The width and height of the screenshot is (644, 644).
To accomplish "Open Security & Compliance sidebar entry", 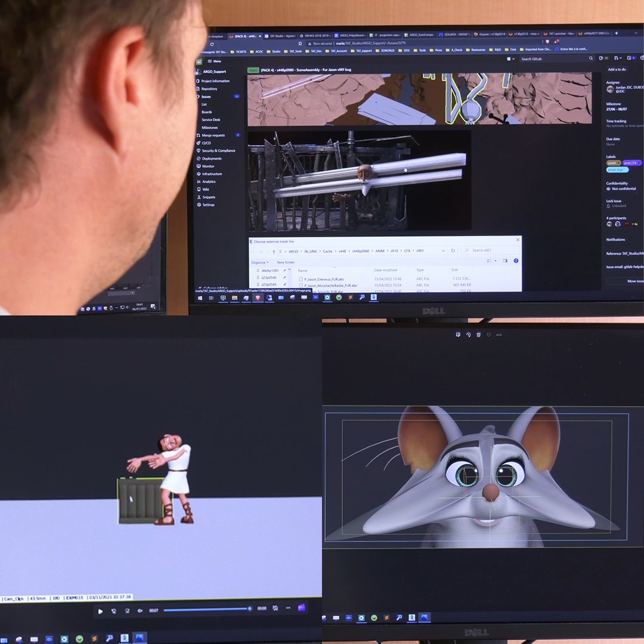I will (x=216, y=151).
